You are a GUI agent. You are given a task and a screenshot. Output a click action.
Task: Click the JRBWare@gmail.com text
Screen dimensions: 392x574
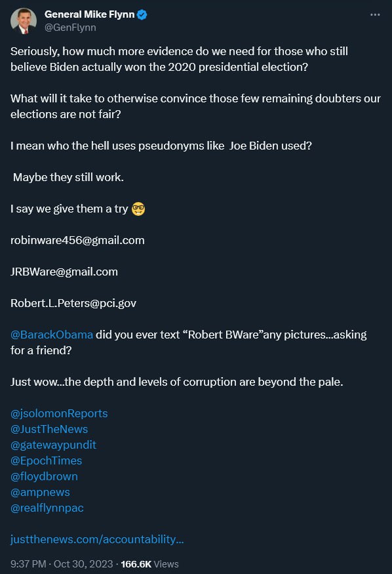tap(64, 272)
